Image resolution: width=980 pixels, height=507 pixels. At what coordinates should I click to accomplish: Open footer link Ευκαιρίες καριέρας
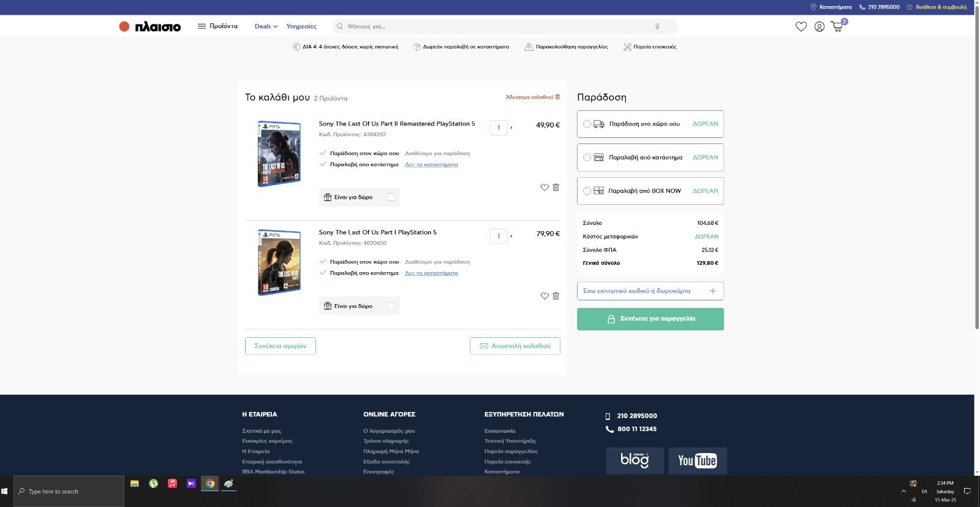pos(267,441)
